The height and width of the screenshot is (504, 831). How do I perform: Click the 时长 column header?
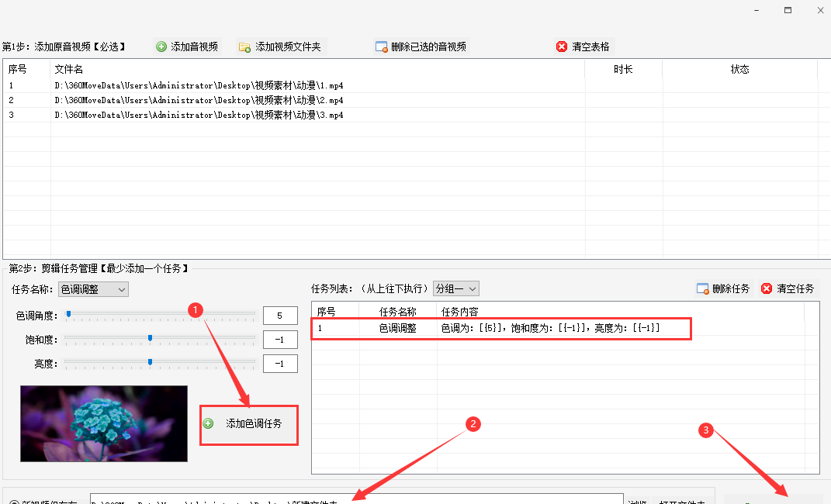623,69
